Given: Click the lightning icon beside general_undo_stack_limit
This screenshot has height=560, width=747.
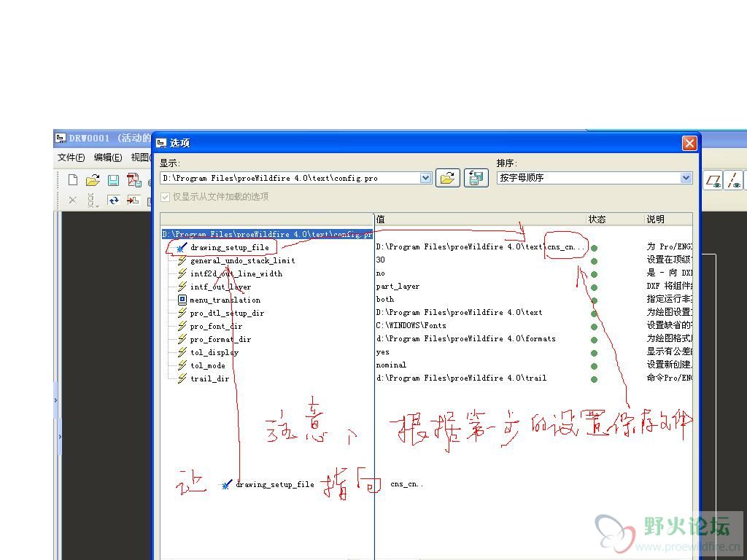Looking at the screenshot, I should (x=182, y=260).
